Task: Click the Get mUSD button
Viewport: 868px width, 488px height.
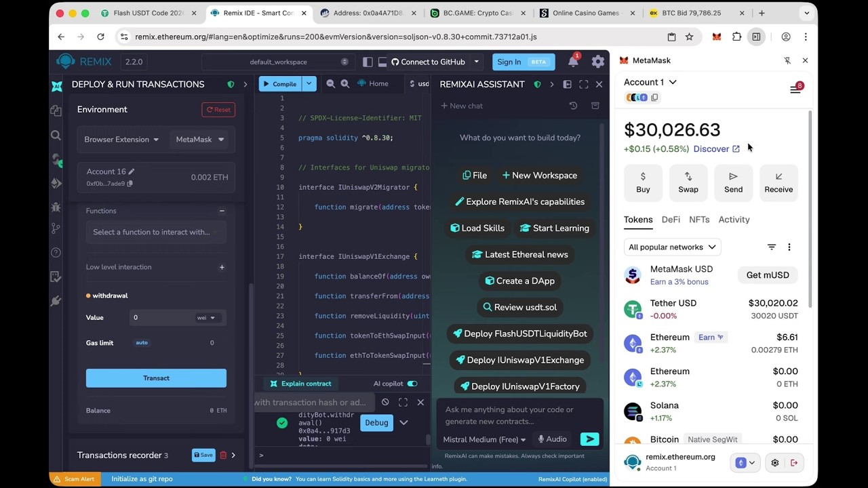Action: pos(768,275)
